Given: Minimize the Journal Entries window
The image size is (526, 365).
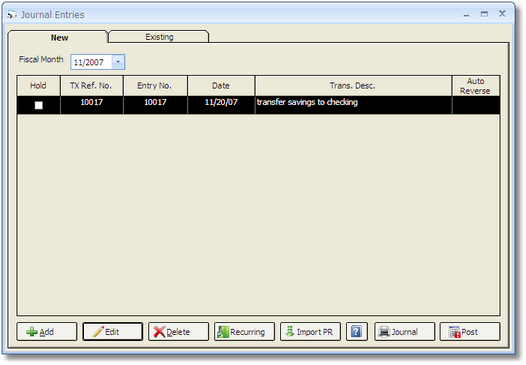Looking at the screenshot, I should click(x=466, y=14).
